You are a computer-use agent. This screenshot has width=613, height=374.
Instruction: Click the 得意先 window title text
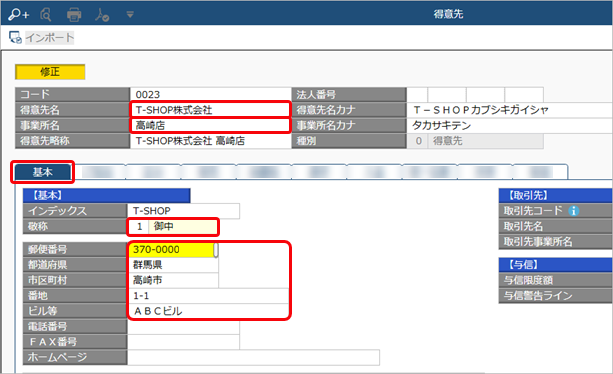click(448, 14)
